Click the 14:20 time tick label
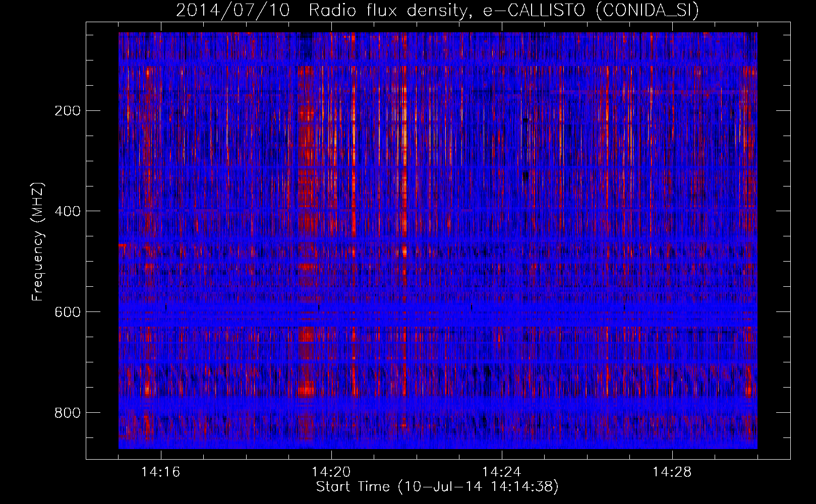The image size is (816, 504). point(331,472)
